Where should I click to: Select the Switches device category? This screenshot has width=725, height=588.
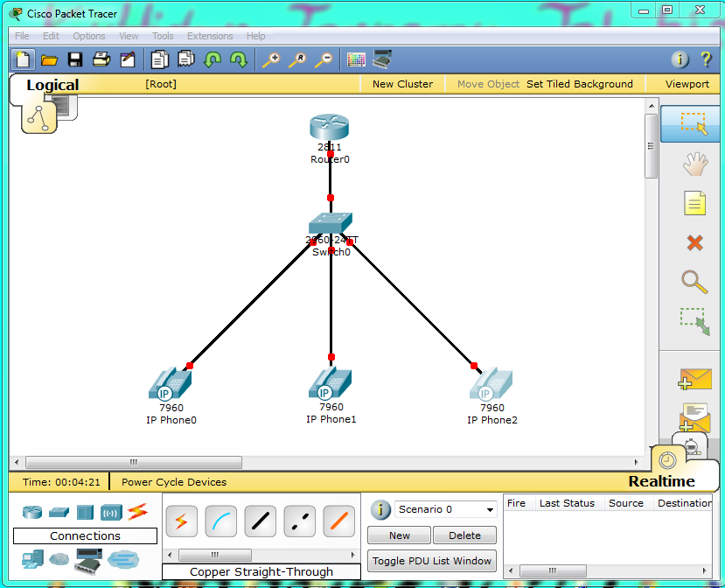tap(59, 512)
